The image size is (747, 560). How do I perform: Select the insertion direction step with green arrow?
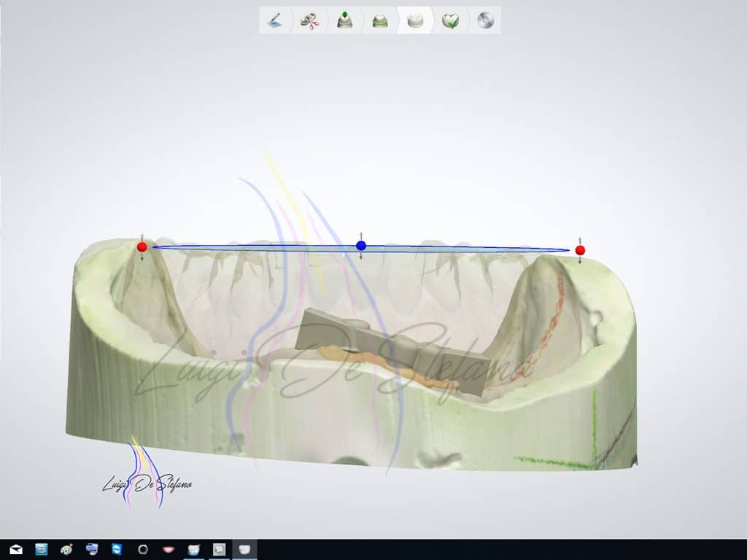(344, 20)
